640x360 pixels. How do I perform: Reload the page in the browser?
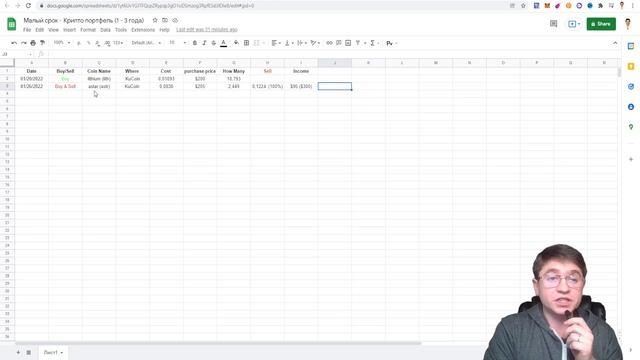point(28,6)
